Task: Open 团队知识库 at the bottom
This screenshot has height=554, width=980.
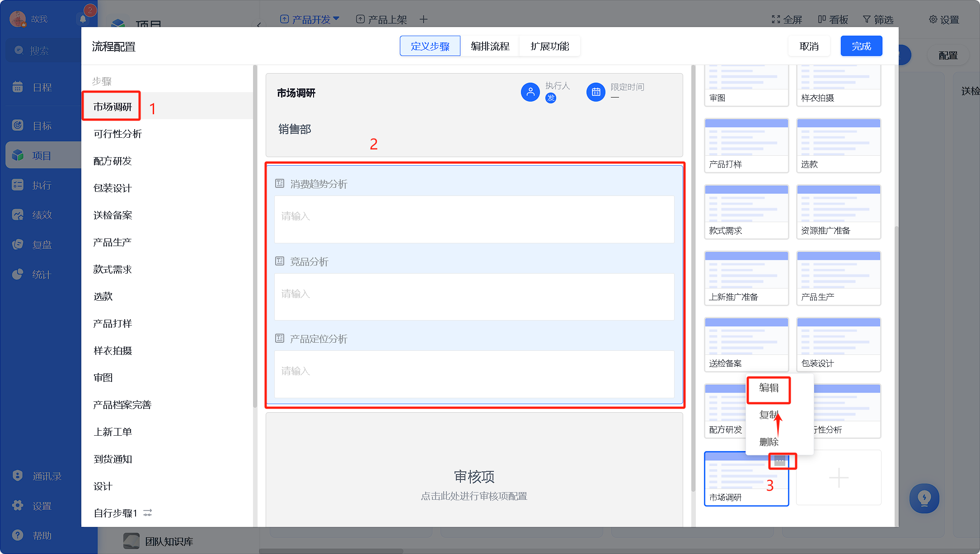Action: click(x=159, y=541)
